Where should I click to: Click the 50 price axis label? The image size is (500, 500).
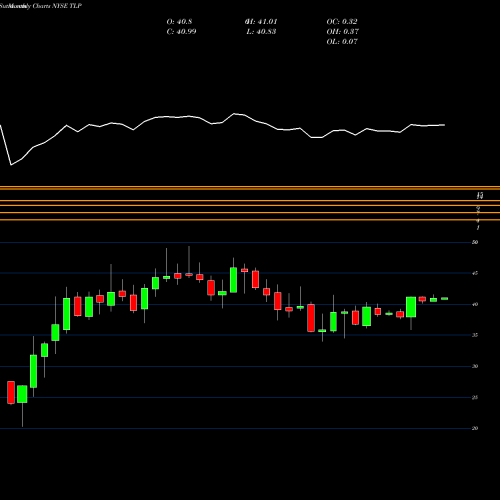point(475,242)
